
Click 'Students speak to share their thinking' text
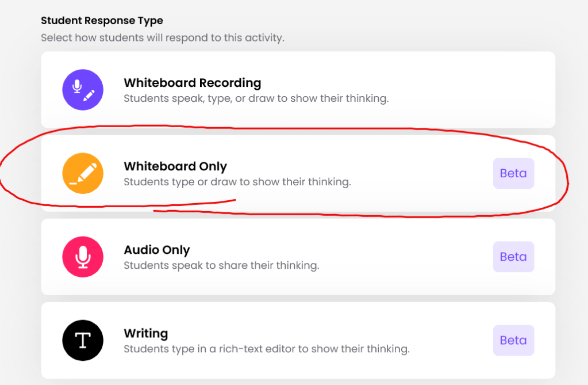point(221,265)
